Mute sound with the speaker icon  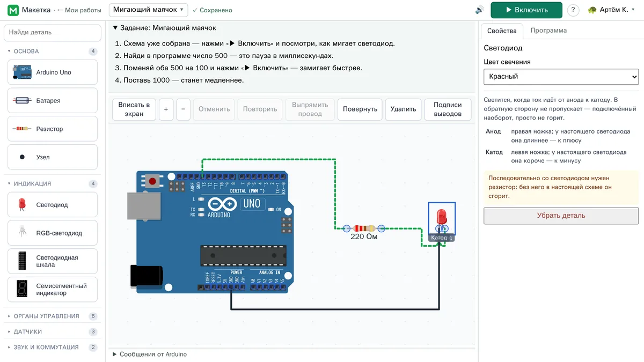coord(479,10)
